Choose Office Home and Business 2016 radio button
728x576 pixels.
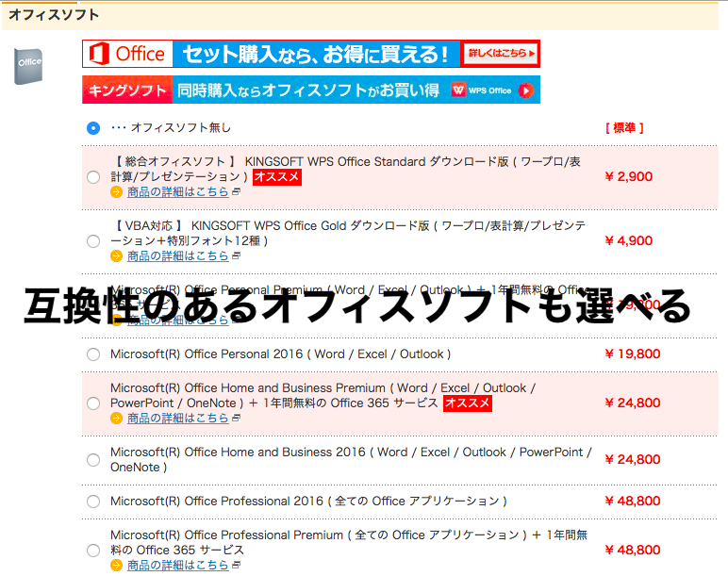click(92, 460)
